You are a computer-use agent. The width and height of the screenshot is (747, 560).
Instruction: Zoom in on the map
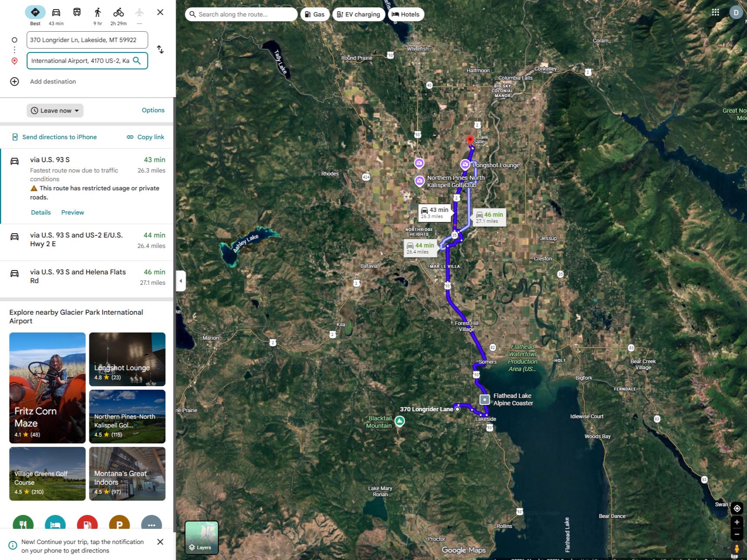(x=737, y=522)
